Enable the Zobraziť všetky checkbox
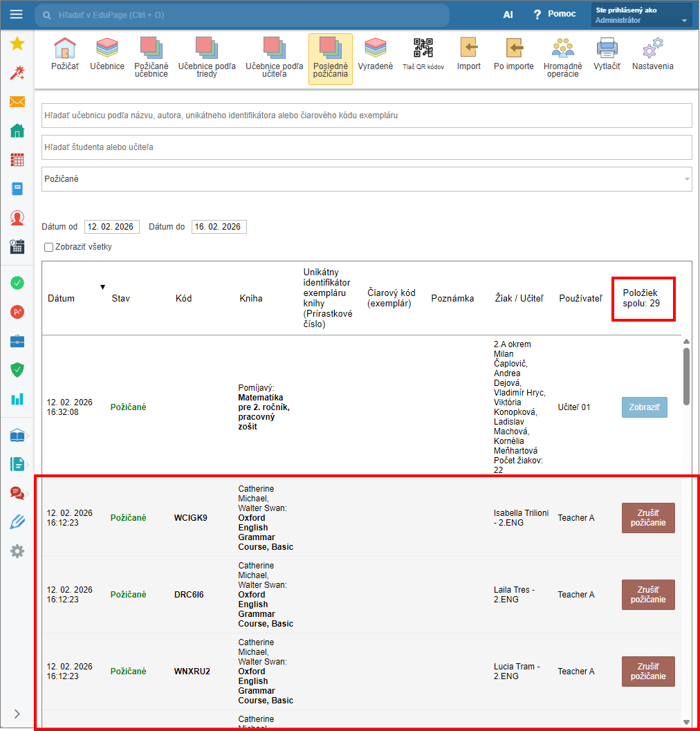Screen dimensions: 700x731 coord(48,247)
